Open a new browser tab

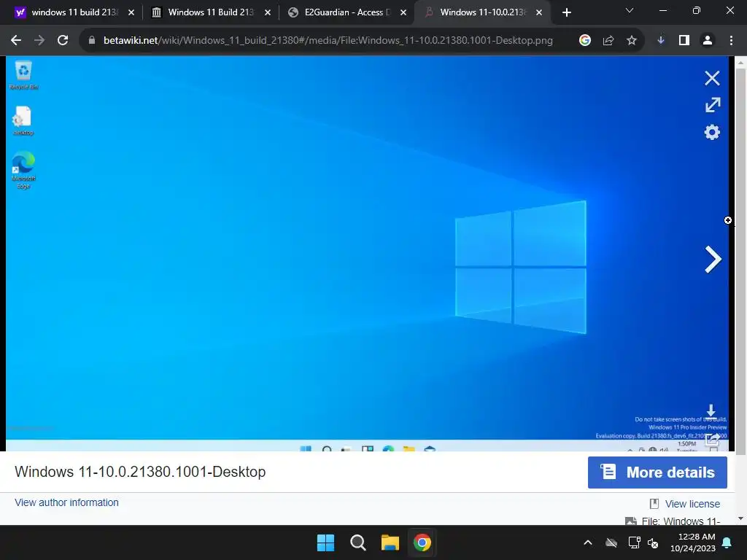[x=566, y=13]
